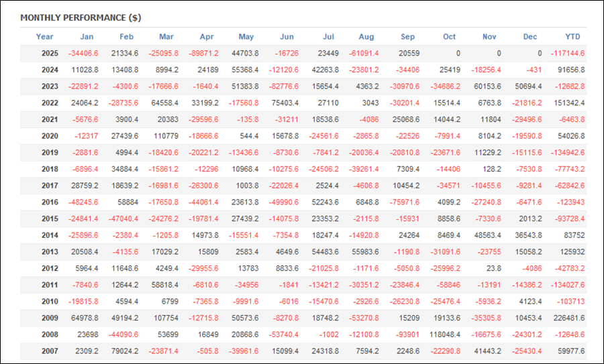This screenshot has height=364, width=604.
Task: Click the Jan column header
Action: click(x=87, y=37)
